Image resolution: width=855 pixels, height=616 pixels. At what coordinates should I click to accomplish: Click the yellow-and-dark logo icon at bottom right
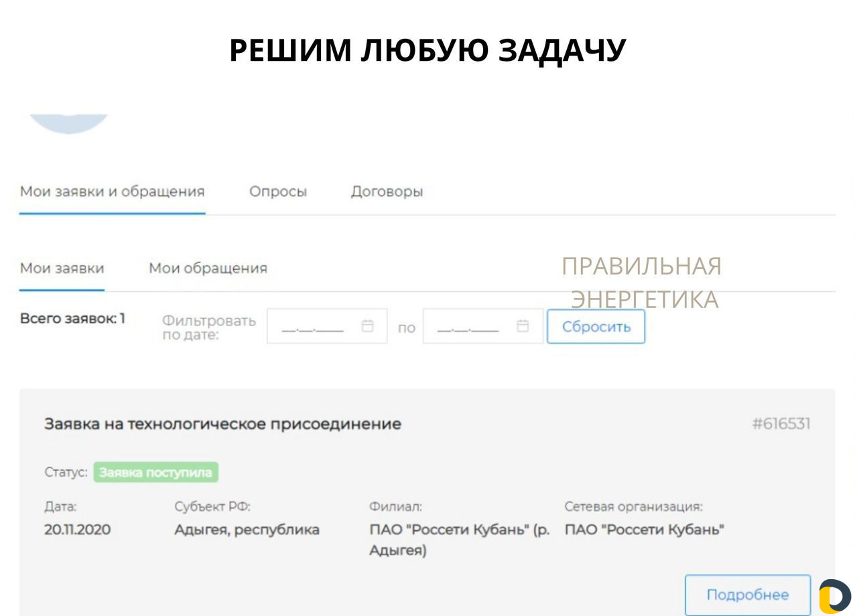pyautogui.click(x=835, y=596)
